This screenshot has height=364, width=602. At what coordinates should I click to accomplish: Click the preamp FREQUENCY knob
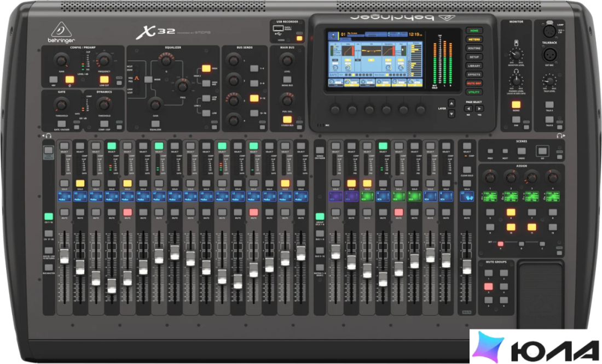pyautogui.click(x=103, y=60)
